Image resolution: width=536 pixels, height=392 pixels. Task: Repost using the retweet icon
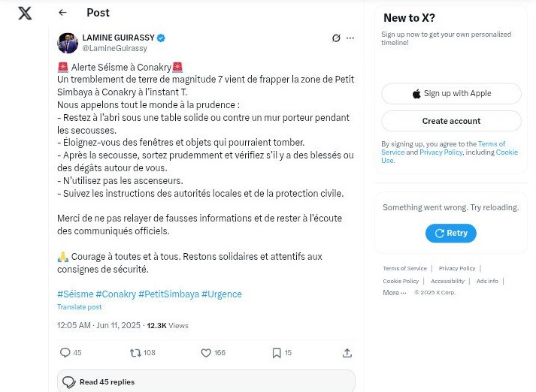135,353
